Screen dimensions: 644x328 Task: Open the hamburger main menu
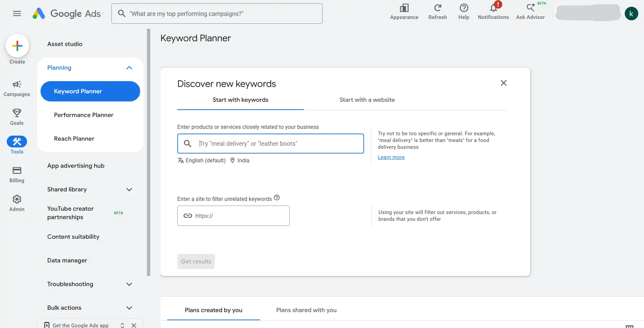(17, 14)
